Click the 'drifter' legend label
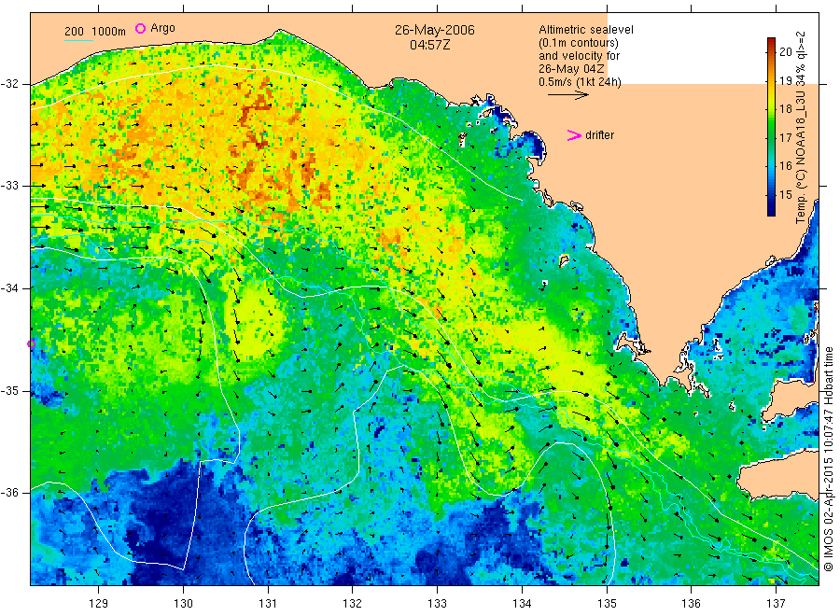This screenshot has width=840, height=616. pos(599,135)
